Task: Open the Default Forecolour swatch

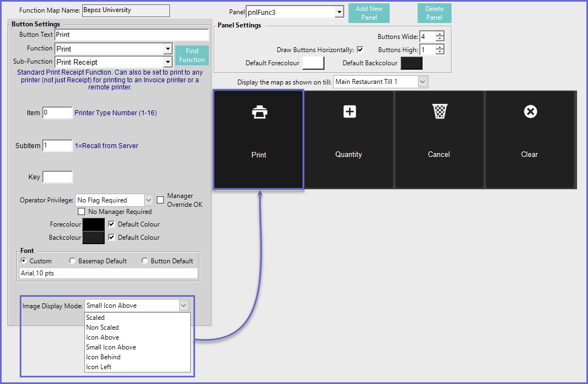Action: 313,63
